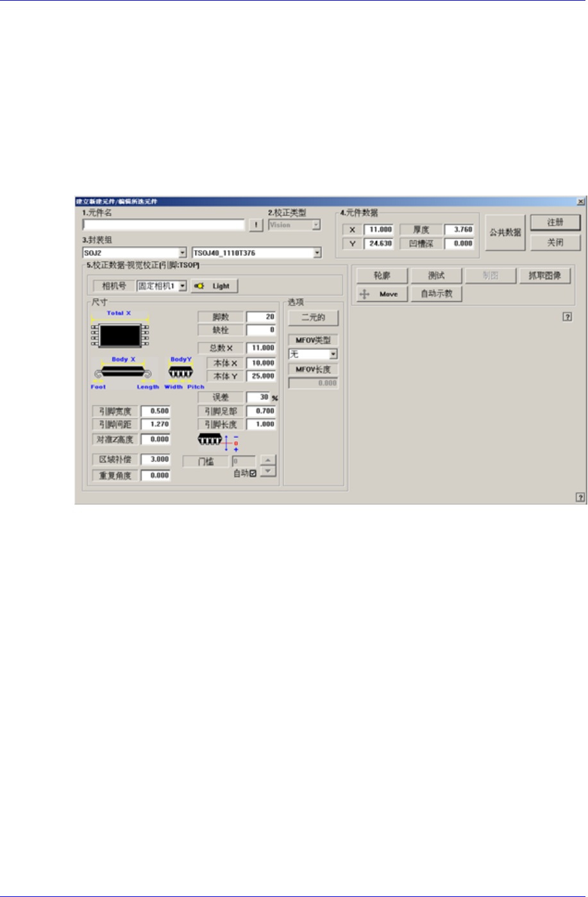Open the 固定相机1 camera dropdown

point(183,286)
